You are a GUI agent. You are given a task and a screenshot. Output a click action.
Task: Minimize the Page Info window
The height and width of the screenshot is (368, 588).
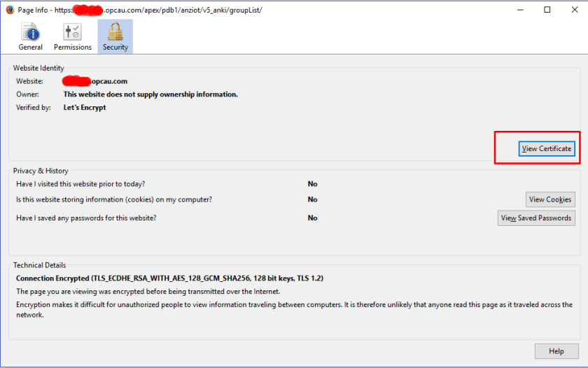515,10
